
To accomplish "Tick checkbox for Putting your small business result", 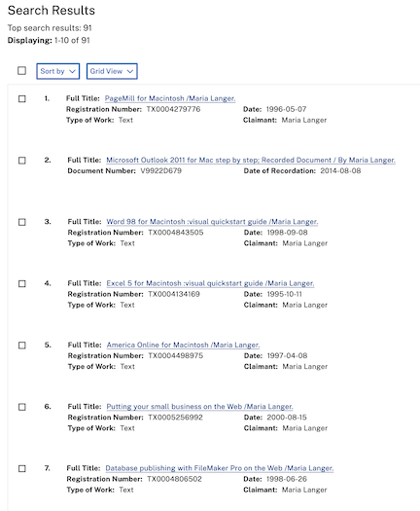I will [x=21, y=407].
